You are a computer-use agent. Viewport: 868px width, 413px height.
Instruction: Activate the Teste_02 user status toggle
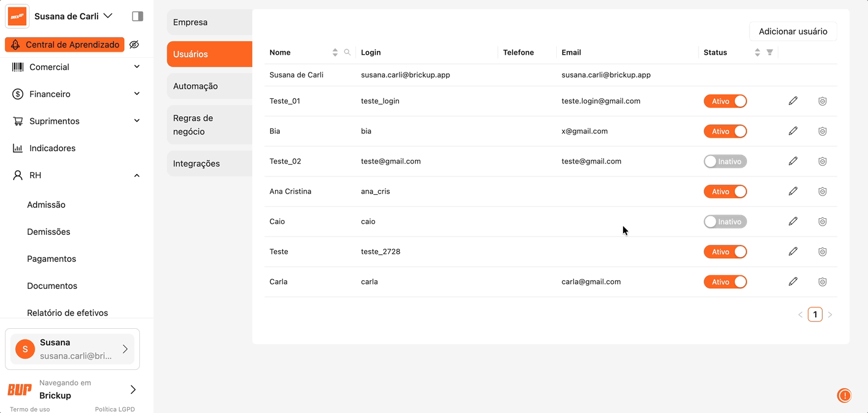tap(725, 161)
